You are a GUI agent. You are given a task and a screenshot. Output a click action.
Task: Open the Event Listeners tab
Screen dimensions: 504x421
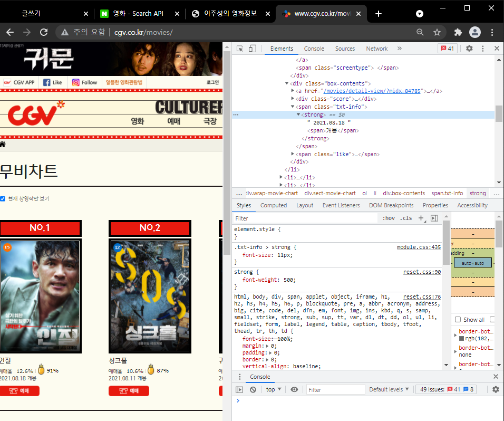pyautogui.click(x=341, y=205)
